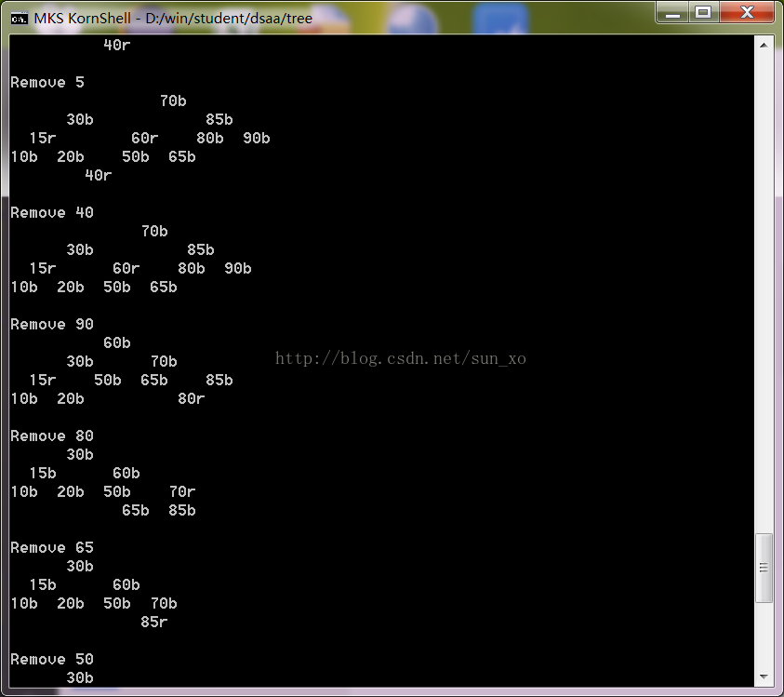Click '30b' under Remove 50
Image resolution: width=784 pixels, height=697 pixels.
pos(80,677)
